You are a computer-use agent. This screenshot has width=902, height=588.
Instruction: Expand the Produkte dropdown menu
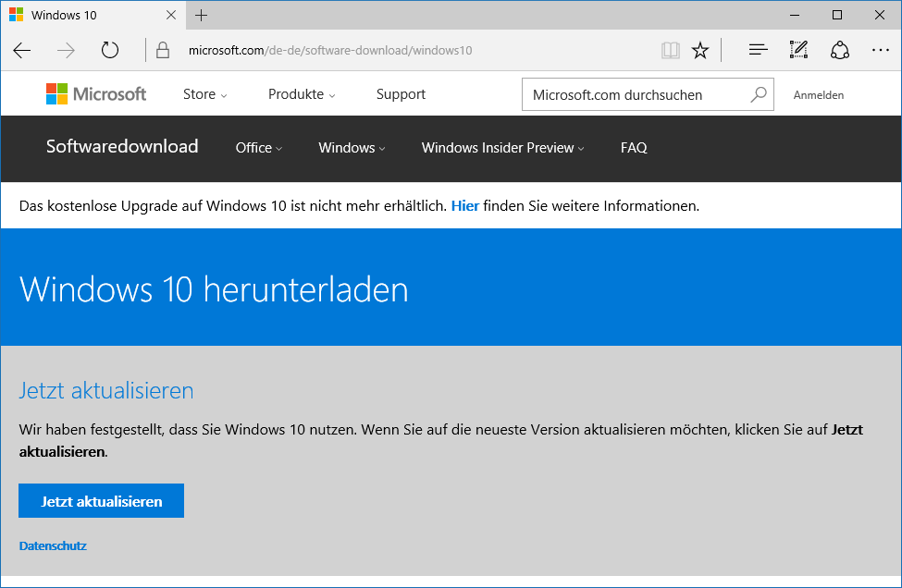[302, 94]
